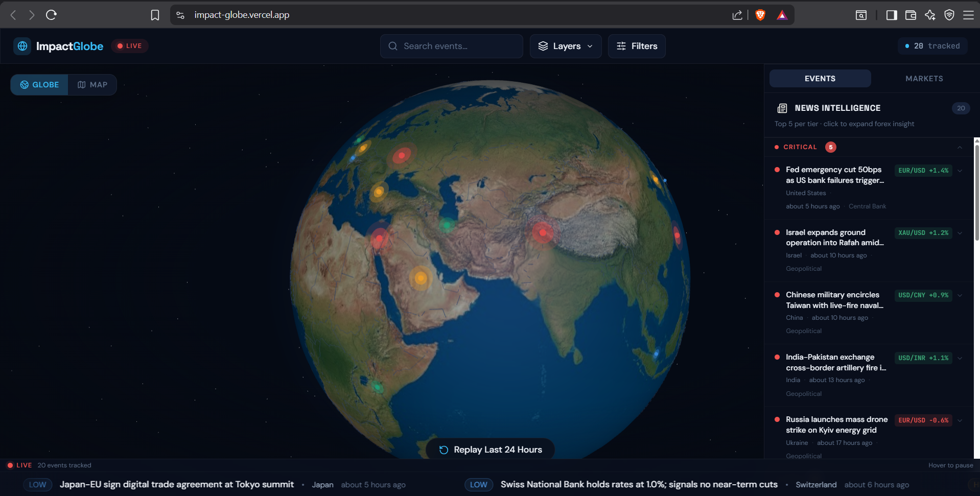The width and height of the screenshot is (980, 496).
Task: Open India-Pakistan exchange artillery headline
Action: (x=836, y=362)
